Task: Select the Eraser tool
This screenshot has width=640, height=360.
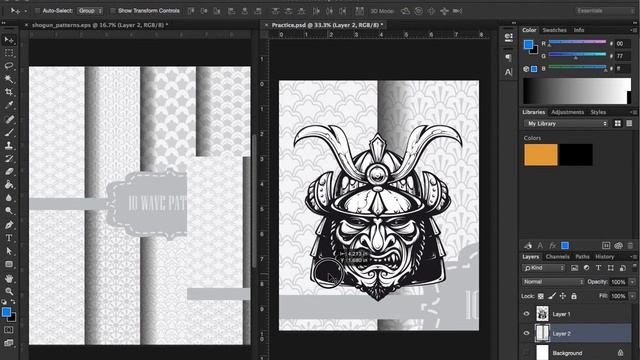Action: (9, 171)
